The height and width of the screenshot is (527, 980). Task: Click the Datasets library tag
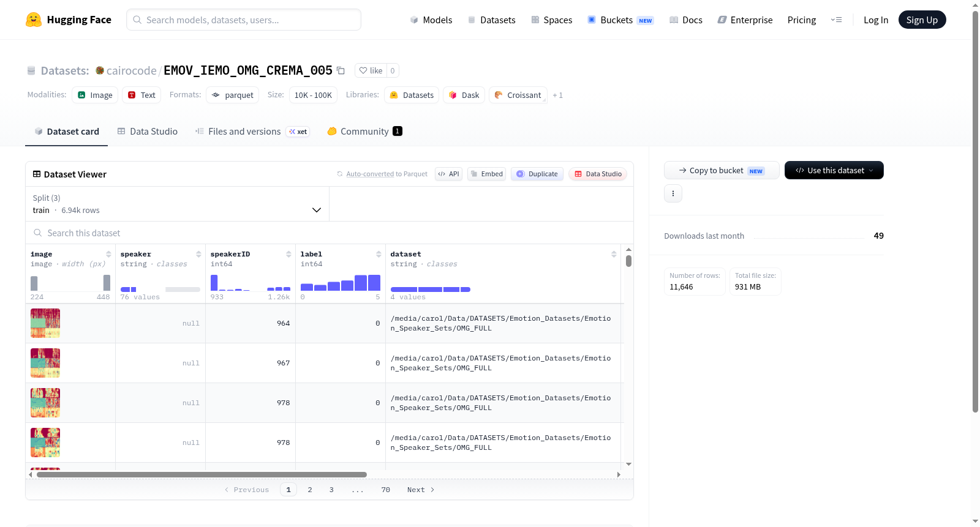412,95
